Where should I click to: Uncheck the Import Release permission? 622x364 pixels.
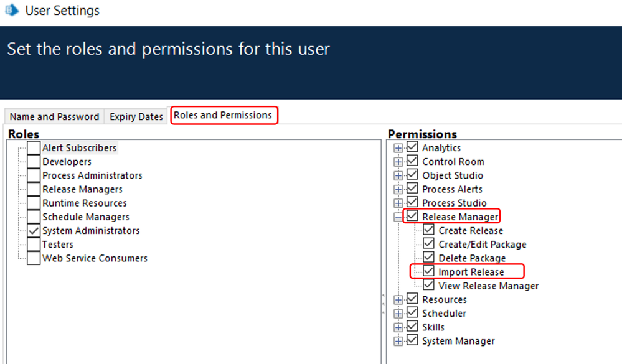tap(428, 272)
